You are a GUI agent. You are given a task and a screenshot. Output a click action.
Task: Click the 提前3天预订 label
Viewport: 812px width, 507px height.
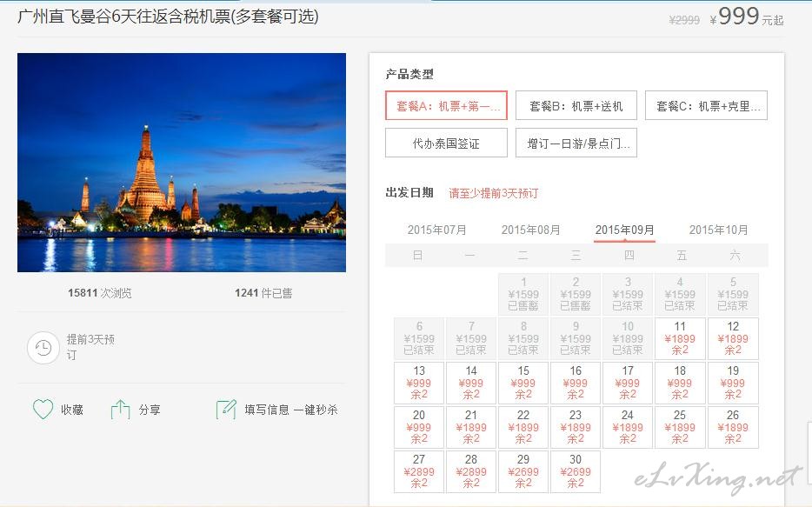tap(90, 347)
